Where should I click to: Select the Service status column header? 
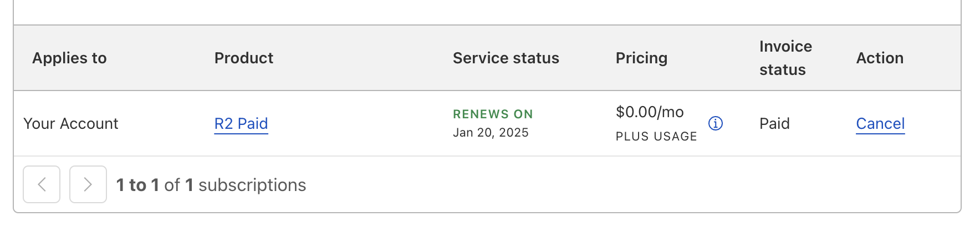506,58
